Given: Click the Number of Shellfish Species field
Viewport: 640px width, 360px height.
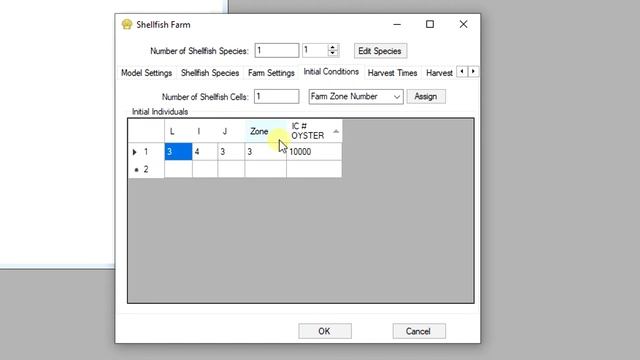Looking at the screenshot, I should (x=277, y=51).
